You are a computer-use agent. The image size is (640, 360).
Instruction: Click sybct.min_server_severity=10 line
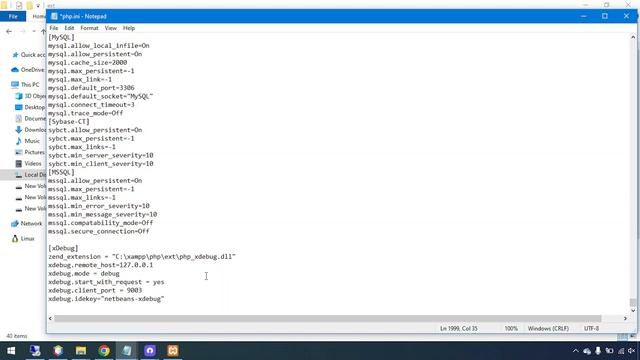[x=100, y=156]
